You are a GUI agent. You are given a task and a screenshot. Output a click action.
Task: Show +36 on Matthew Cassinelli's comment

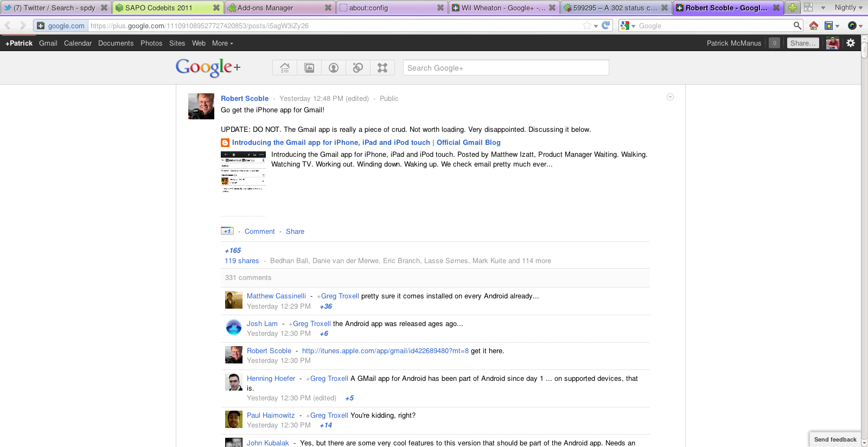point(326,306)
